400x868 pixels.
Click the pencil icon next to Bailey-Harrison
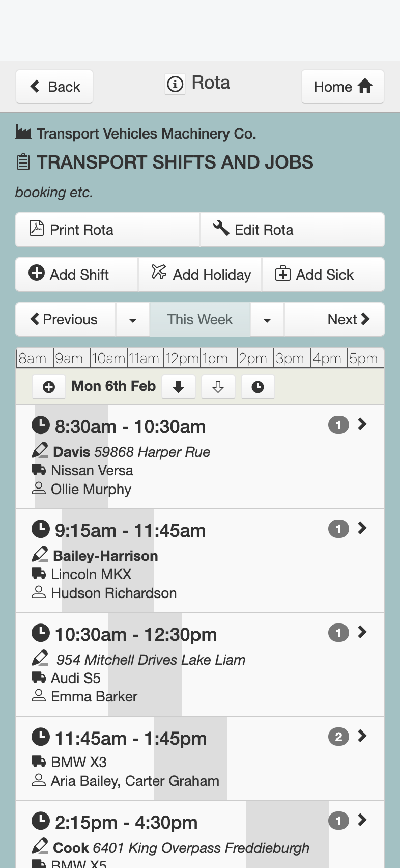click(40, 554)
